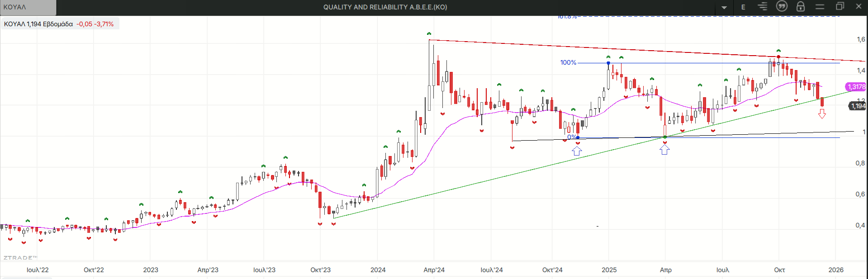Select the 100% Fibonacci level label
868x279 pixels.
(568, 62)
